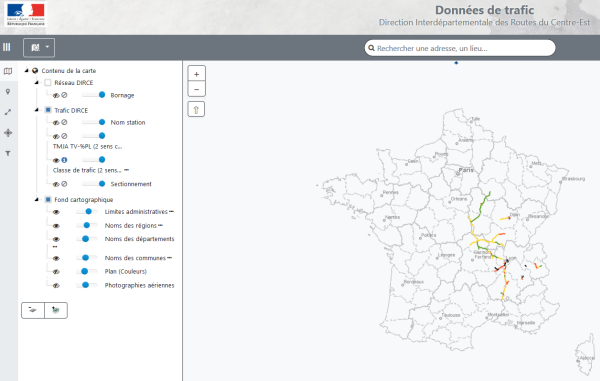Click the north arrow reset button on the map
The height and width of the screenshot is (381, 600).
tap(196, 110)
